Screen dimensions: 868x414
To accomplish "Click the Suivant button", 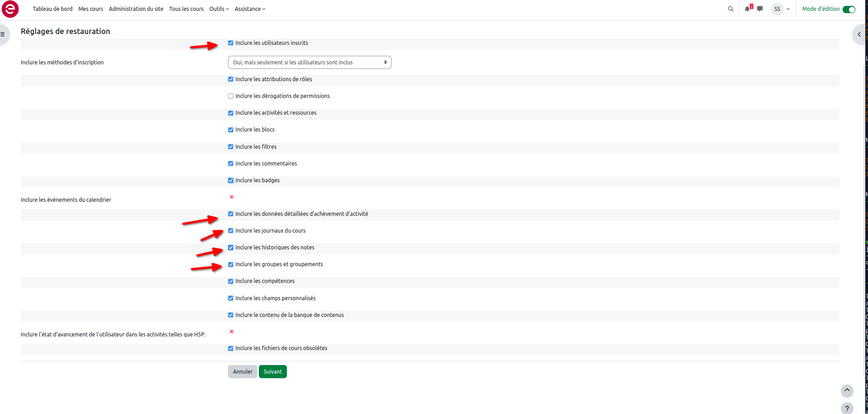I will (x=272, y=372).
